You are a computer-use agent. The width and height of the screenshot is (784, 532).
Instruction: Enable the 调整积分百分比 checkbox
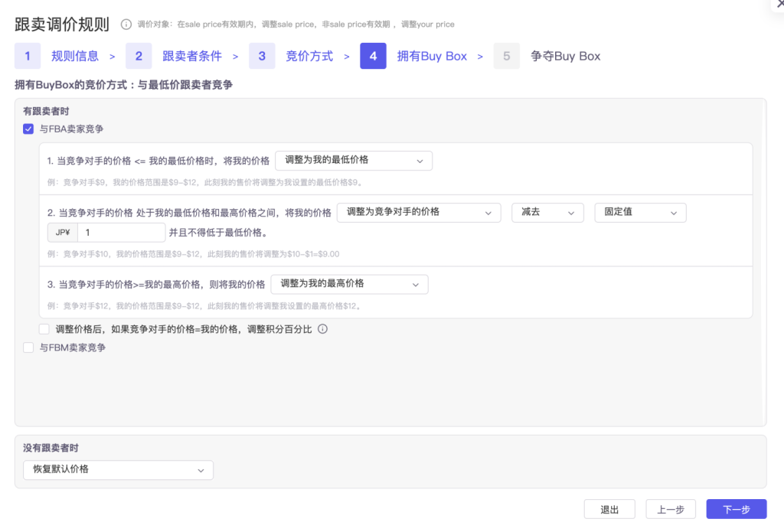[44, 329]
